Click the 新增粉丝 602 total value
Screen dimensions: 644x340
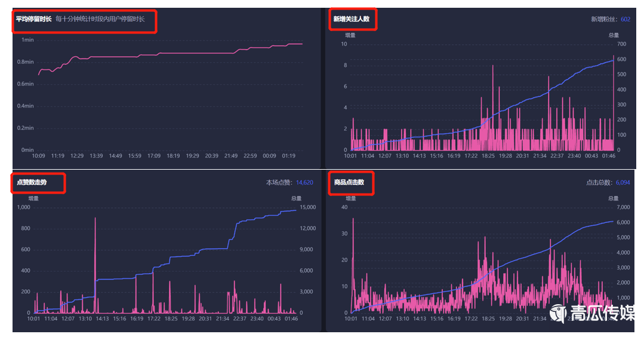tap(625, 19)
